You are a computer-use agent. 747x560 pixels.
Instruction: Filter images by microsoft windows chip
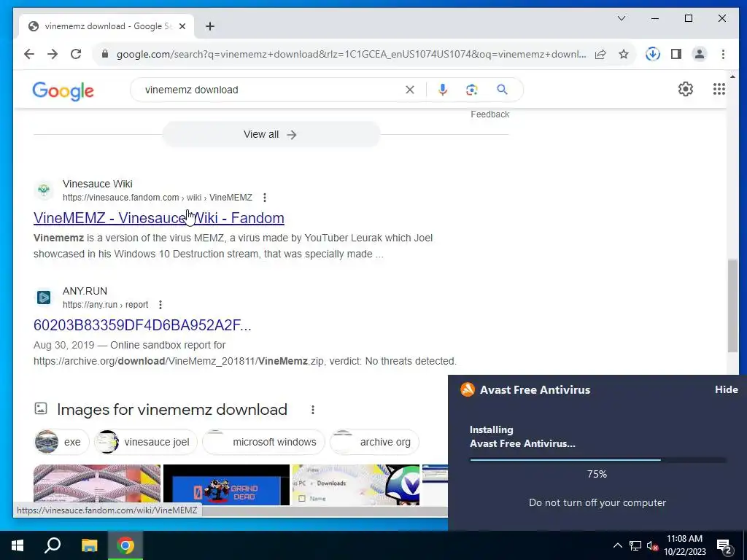[x=263, y=442]
